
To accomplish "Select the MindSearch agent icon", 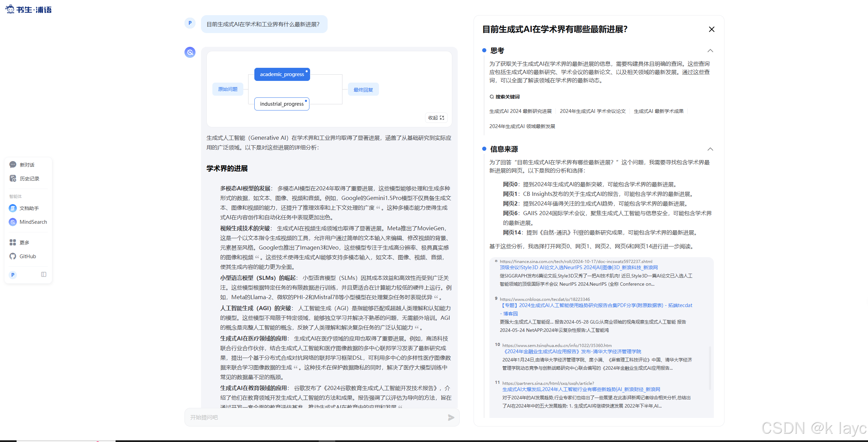I will tap(13, 222).
